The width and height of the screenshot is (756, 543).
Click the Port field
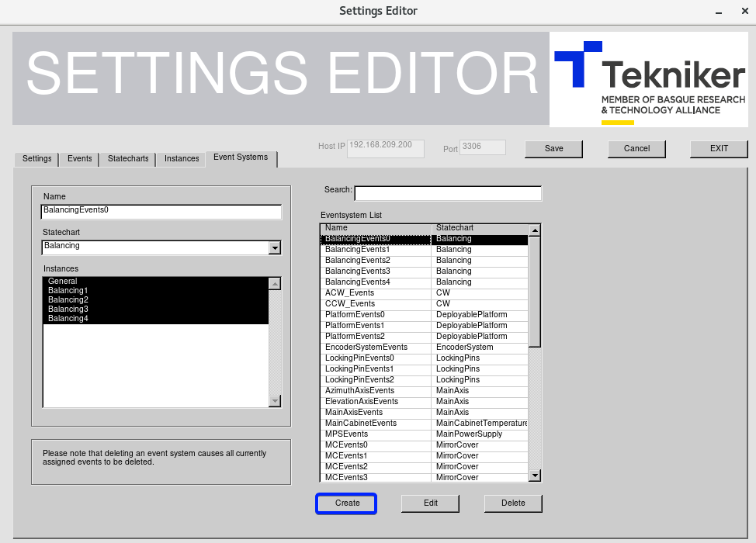tap(483, 147)
